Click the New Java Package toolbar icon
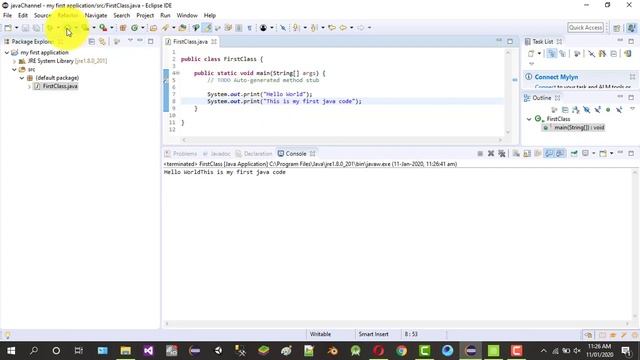 tap(122, 28)
